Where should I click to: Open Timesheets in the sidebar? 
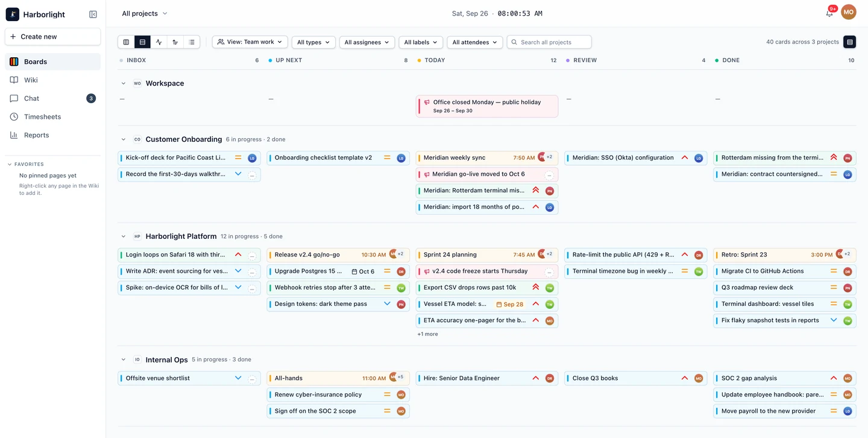click(53, 116)
